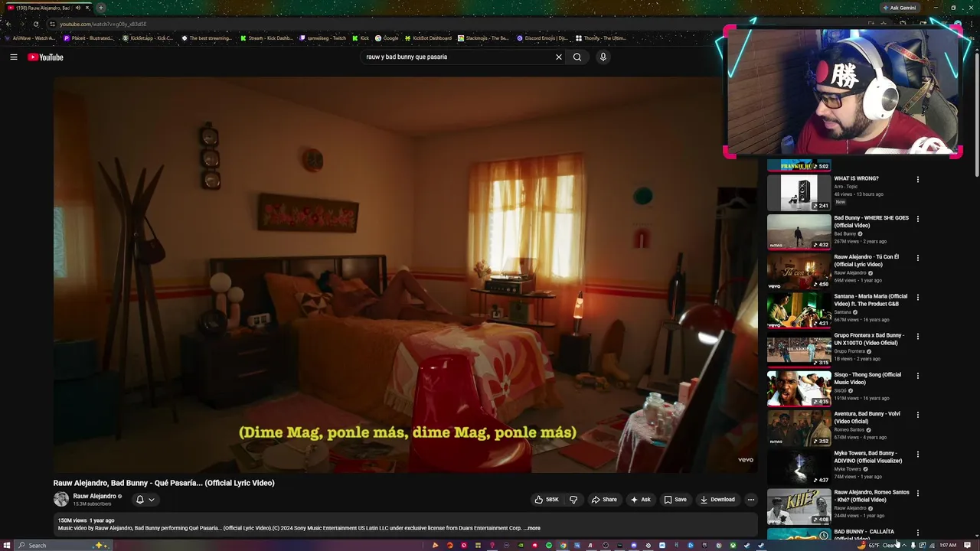The width and height of the screenshot is (980, 551).
Task: Play Sisqo Thong Song thumbnail
Action: pyautogui.click(x=799, y=388)
